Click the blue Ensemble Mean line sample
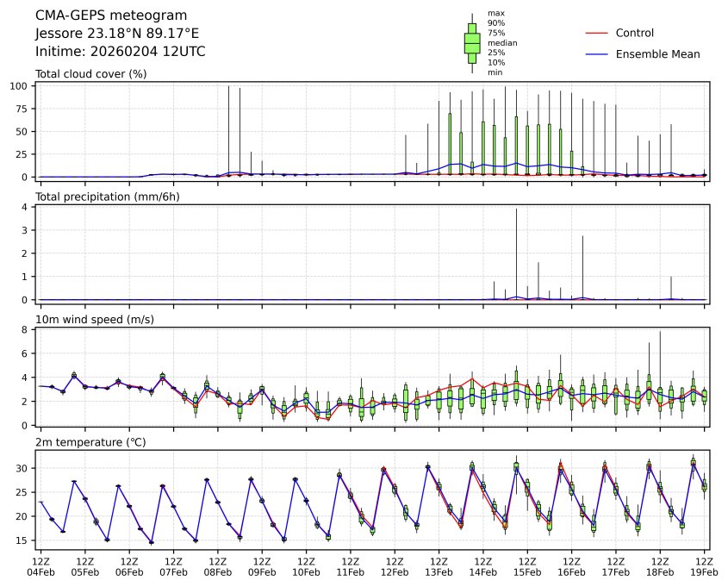 pos(597,54)
